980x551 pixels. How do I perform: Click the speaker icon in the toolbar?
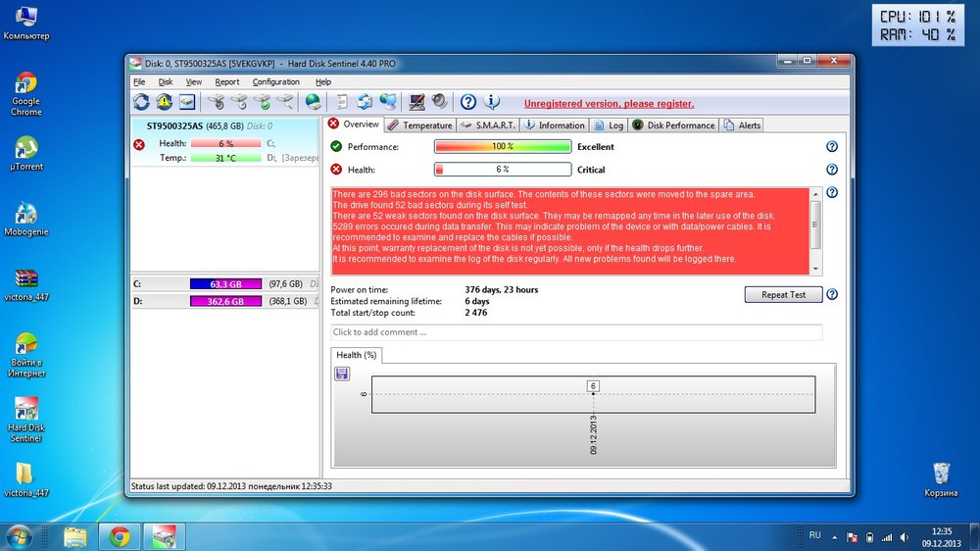(x=440, y=102)
